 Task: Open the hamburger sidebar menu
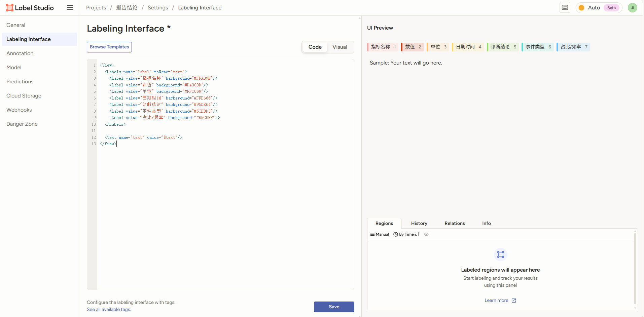click(x=70, y=8)
